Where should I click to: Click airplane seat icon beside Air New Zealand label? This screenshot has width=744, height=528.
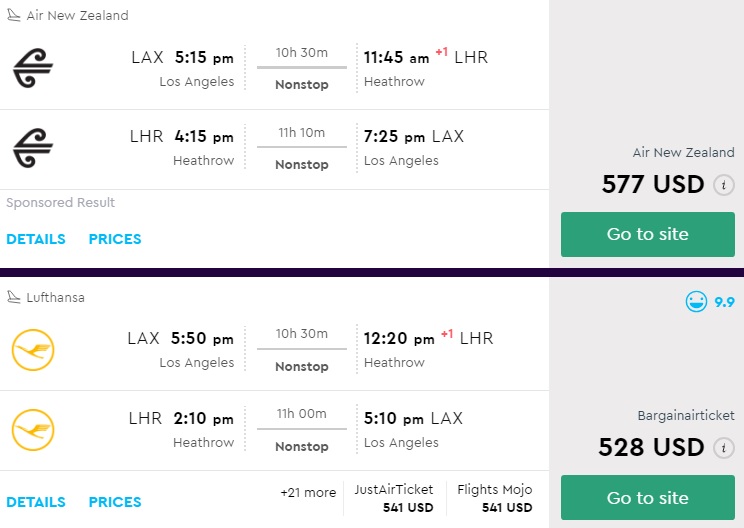point(14,16)
